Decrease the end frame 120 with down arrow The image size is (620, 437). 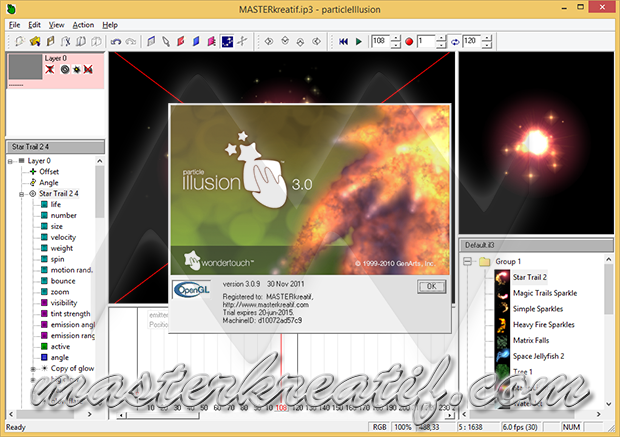[487, 45]
